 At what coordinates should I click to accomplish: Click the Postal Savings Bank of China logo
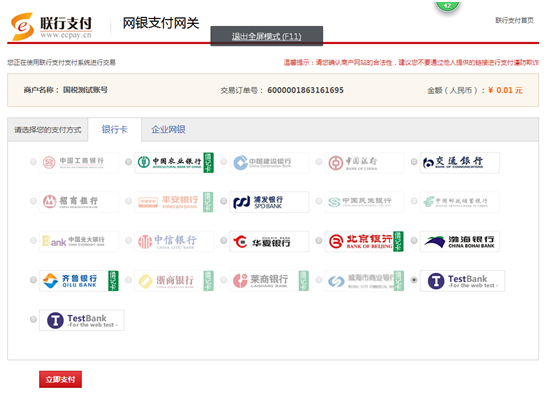point(460,202)
